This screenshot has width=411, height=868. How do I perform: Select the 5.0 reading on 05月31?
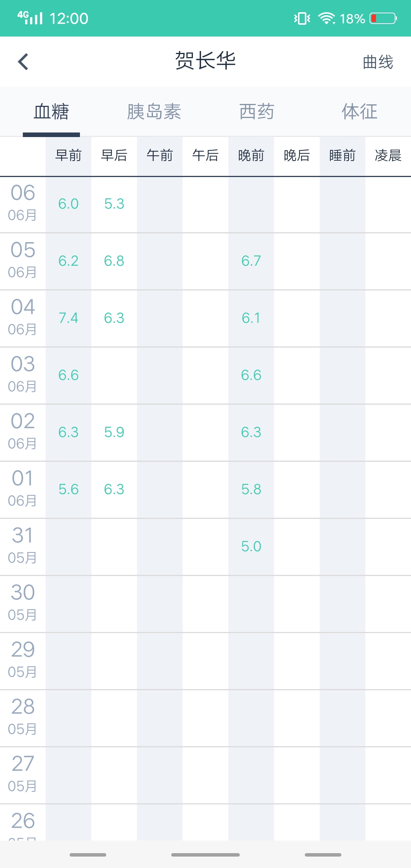click(x=251, y=547)
